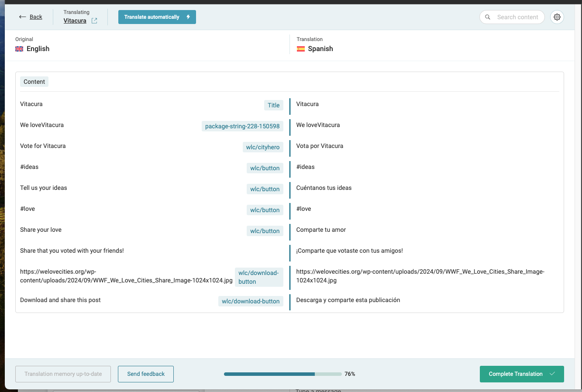
Task: Edit translation 'Comparte tu amor'
Action: [x=321, y=230]
